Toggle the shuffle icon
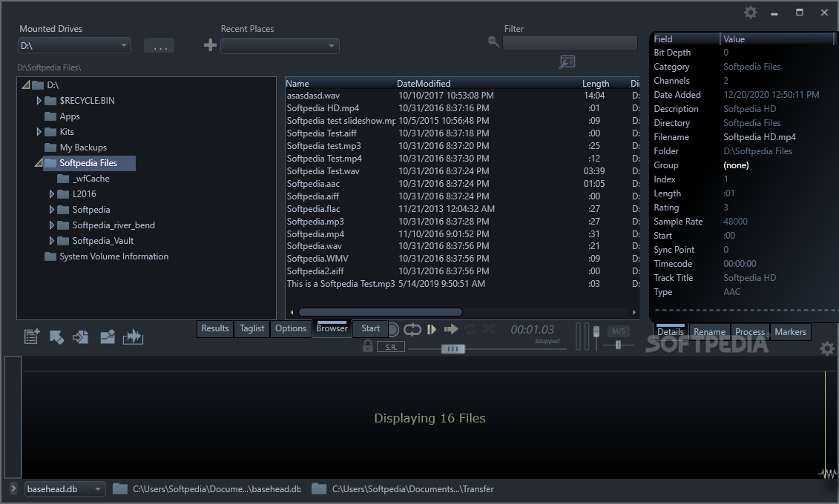Screen dimensions: 839x504 point(489,328)
